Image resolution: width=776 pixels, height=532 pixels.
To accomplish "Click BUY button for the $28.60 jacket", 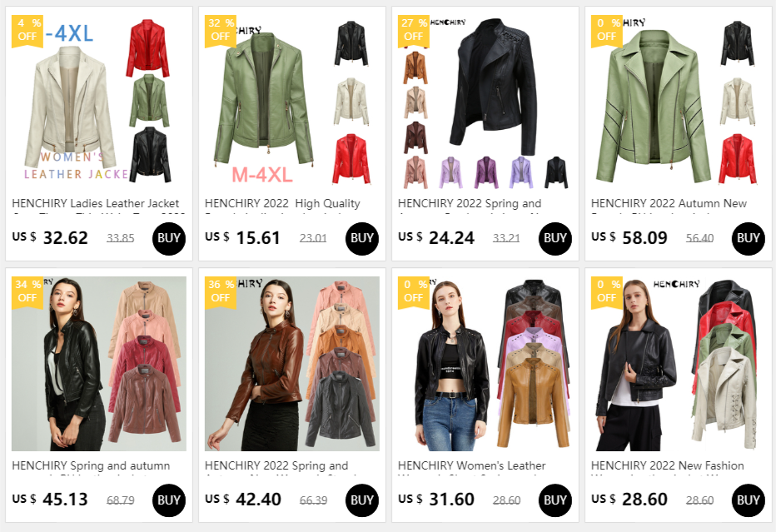I will [748, 500].
